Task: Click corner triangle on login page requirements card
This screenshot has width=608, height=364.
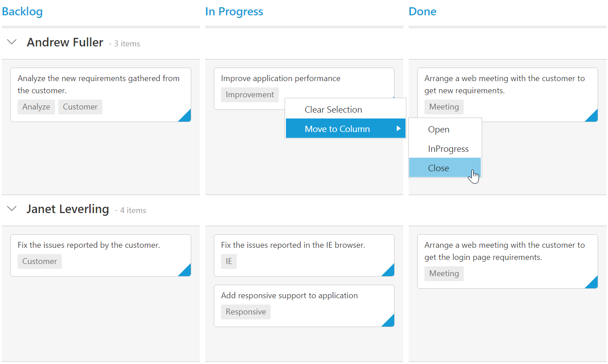Action: coord(593,284)
